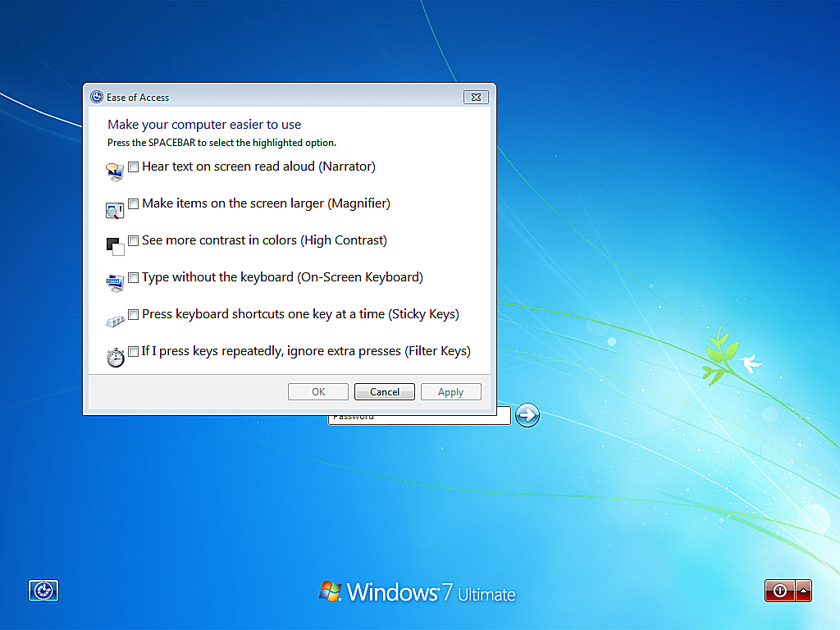Click the Narrator icon
Image resolution: width=840 pixels, height=630 pixels.
(x=115, y=172)
